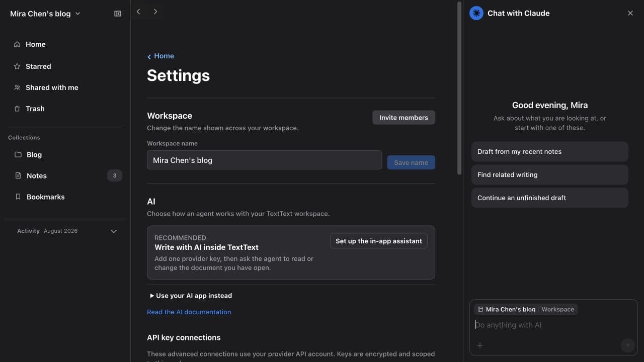This screenshot has width=644, height=362.
Task: Click the Good evening, Mira greeting
Action: [x=550, y=105]
